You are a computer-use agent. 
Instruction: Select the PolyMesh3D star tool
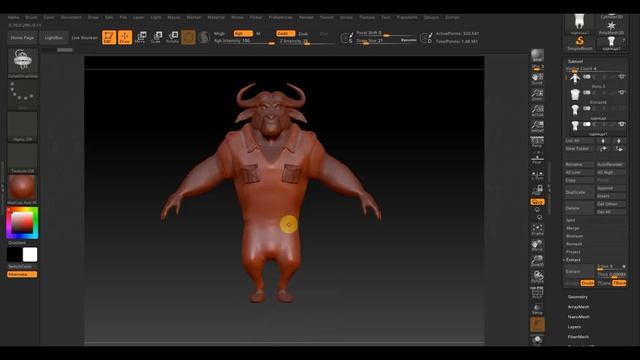click(x=611, y=27)
